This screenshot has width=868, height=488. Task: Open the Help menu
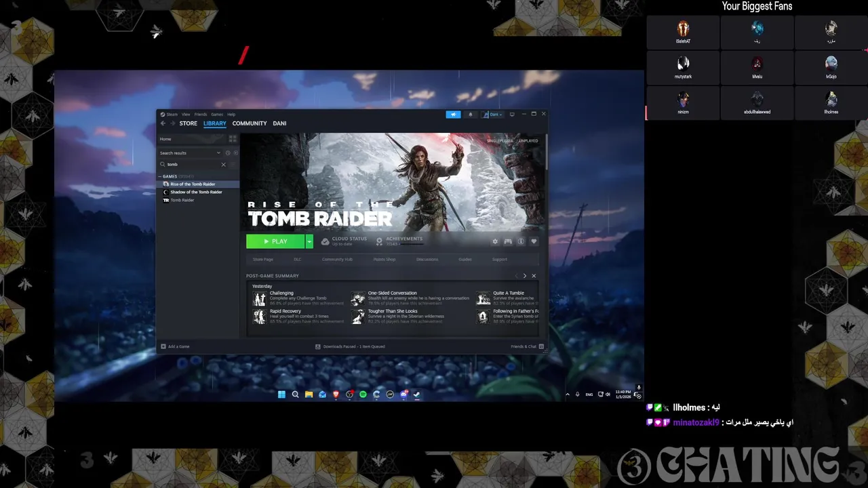pyautogui.click(x=231, y=115)
